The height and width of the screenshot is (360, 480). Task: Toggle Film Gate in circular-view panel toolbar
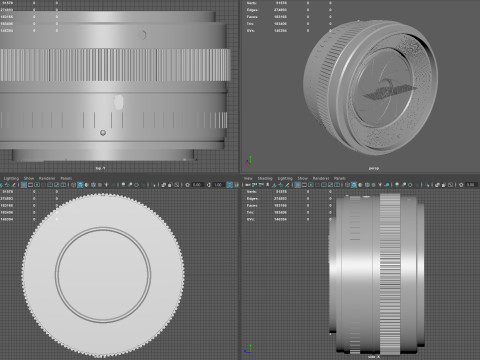30,184
